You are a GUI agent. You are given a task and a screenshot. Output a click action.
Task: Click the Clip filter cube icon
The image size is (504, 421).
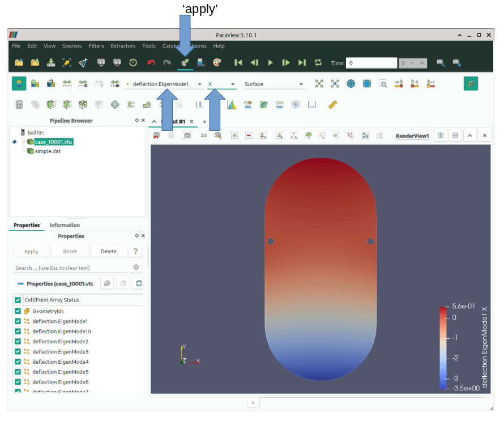[x=51, y=104]
